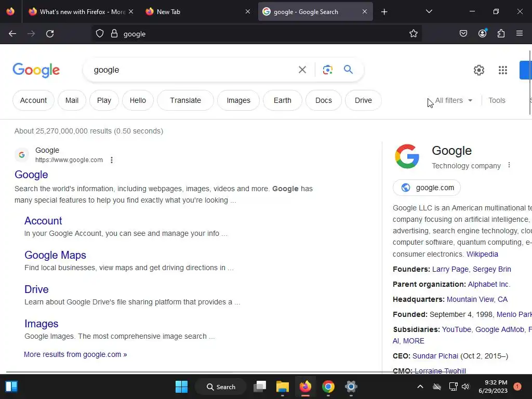Viewport: 532px width, 399px height.
Task: Select the Docs filter chip
Action: (x=323, y=100)
